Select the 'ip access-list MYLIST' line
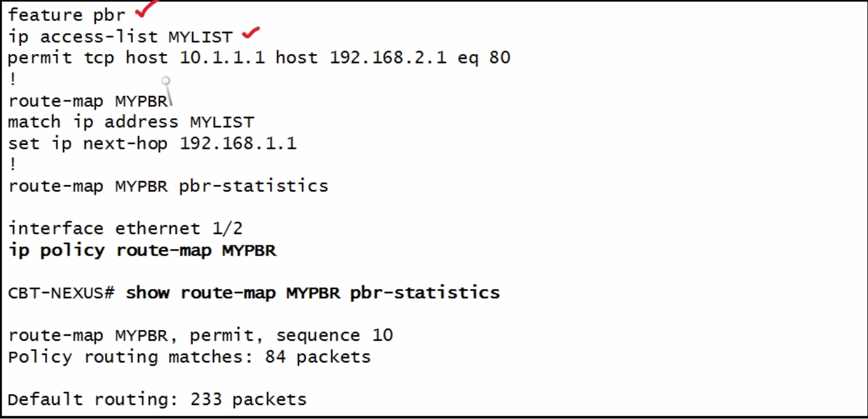 point(120,36)
